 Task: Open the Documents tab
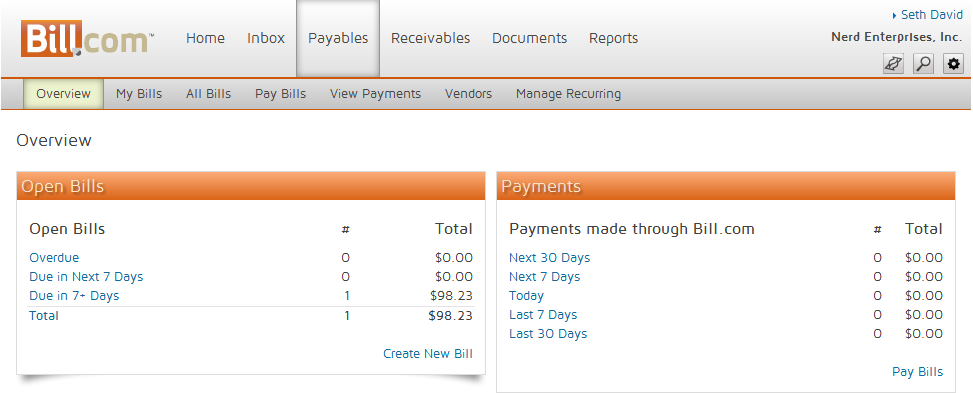(529, 38)
